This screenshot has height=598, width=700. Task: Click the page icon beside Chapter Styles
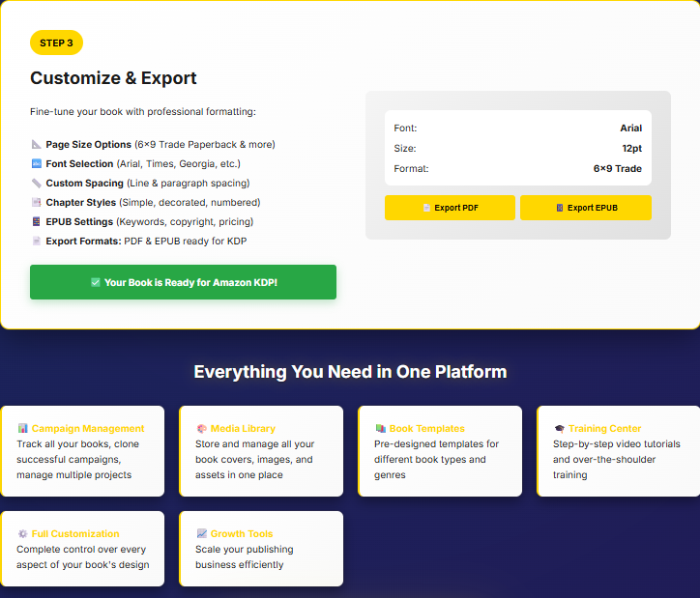pos(36,203)
